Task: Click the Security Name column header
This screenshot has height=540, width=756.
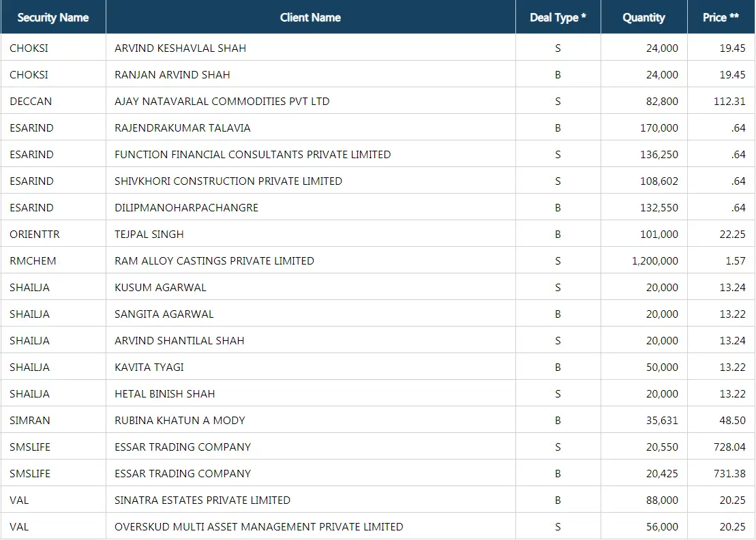Action: (52, 17)
